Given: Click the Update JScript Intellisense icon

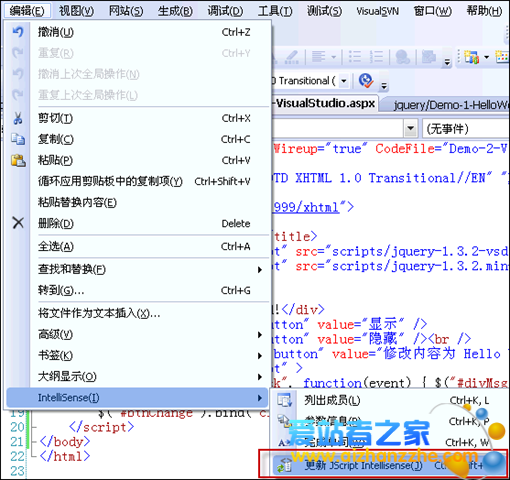Looking at the screenshot, I should coord(284,465).
